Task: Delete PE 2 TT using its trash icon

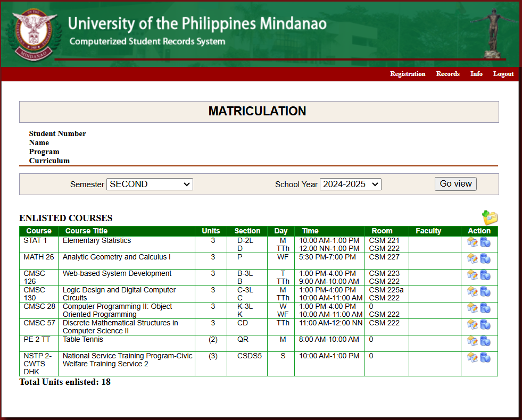Action: tap(485, 341)
